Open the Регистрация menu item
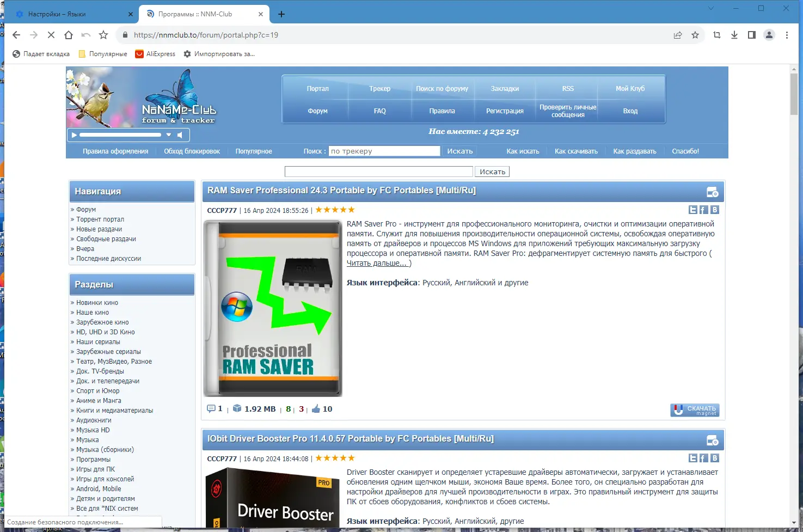This screenshot has width=803, height=532. click(x=505, y=111)
